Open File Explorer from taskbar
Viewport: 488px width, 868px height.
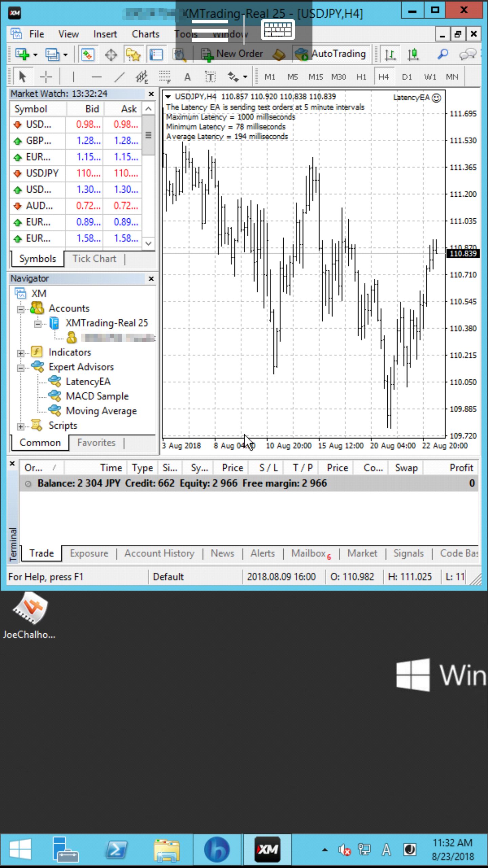(166, 850)
